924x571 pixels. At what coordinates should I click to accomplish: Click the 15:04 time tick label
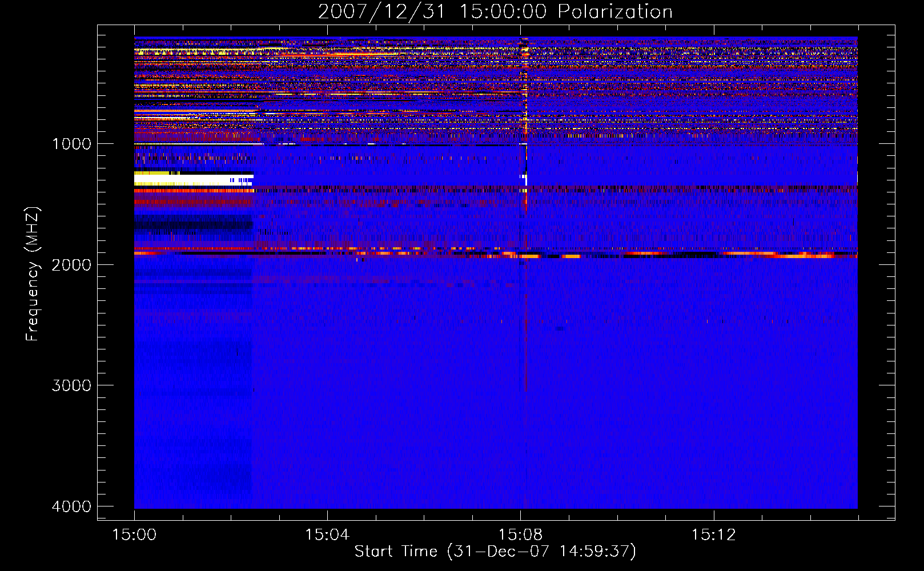327,535
